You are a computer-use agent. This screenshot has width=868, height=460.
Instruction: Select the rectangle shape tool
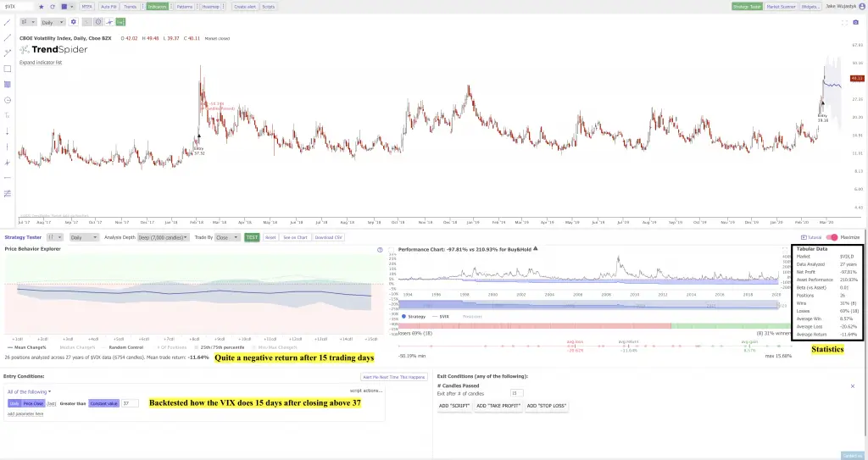tap(7, 69)
